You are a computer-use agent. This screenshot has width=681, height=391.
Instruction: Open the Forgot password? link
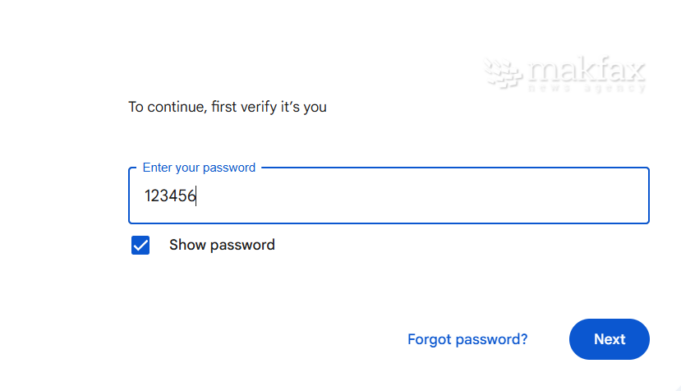pyautogui.click(x=467, y=339)
